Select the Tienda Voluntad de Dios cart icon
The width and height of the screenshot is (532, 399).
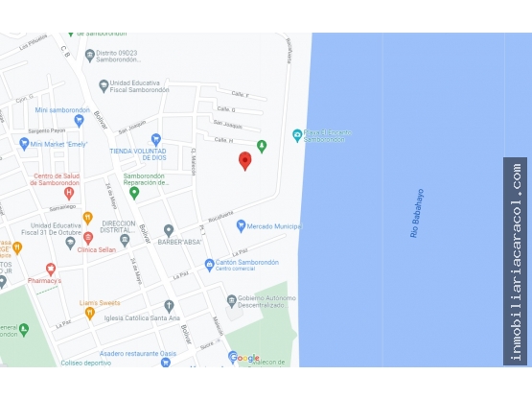tap(155, 140)
